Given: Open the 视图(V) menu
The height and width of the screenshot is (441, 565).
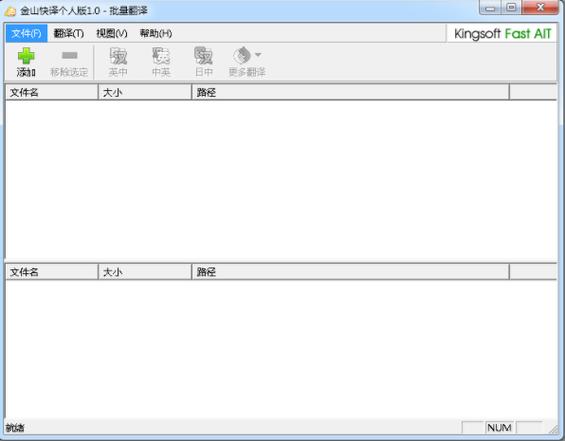Looking at the screenshot, I should [x=112, y=34].
